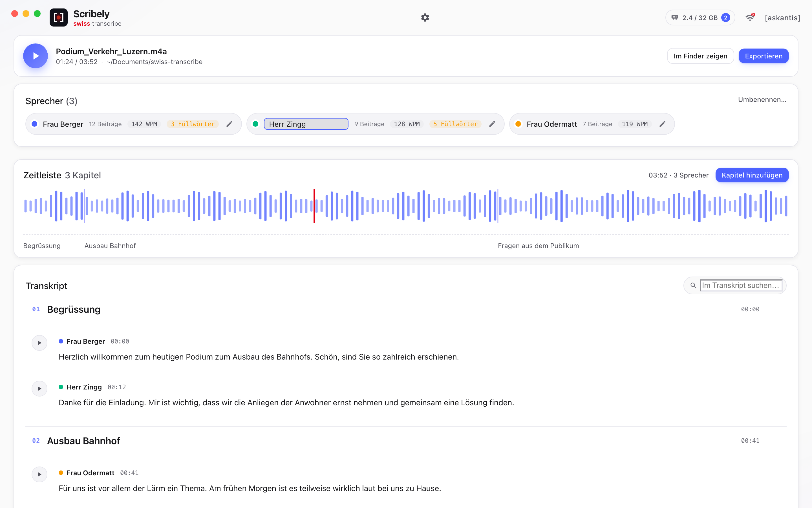The image size is (812, 508).
Task: Click Kapitel hinzufügen button
Action: [752, 175]
